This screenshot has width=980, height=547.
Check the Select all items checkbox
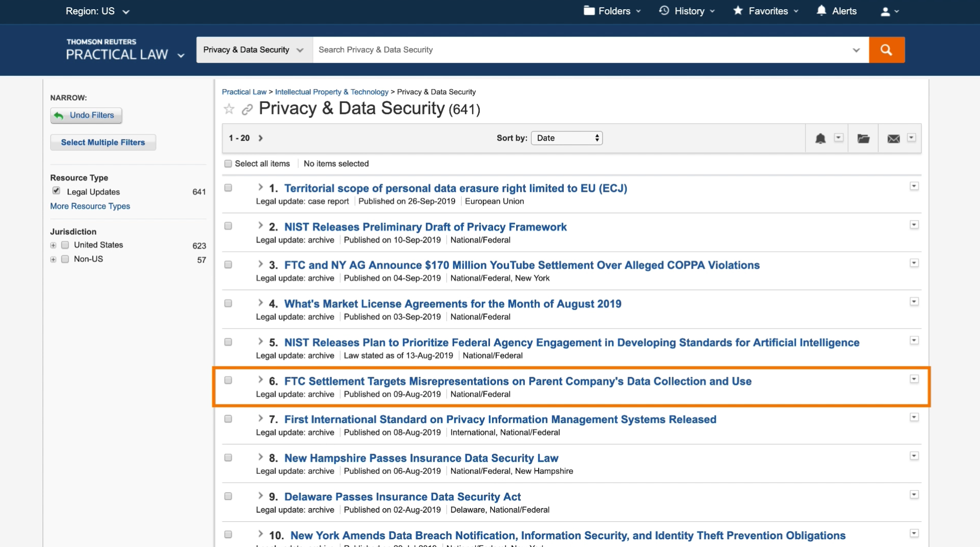(x=228, y=164)
